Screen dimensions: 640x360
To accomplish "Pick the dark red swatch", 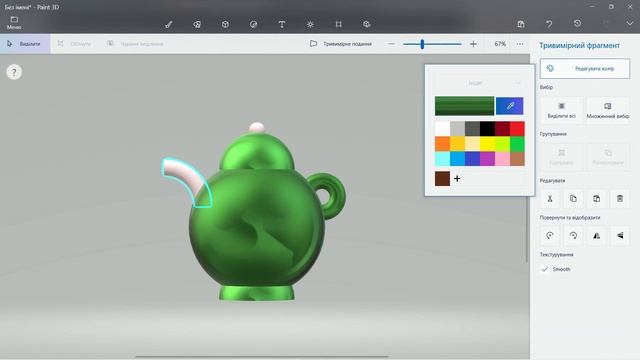I will [502, 129].
